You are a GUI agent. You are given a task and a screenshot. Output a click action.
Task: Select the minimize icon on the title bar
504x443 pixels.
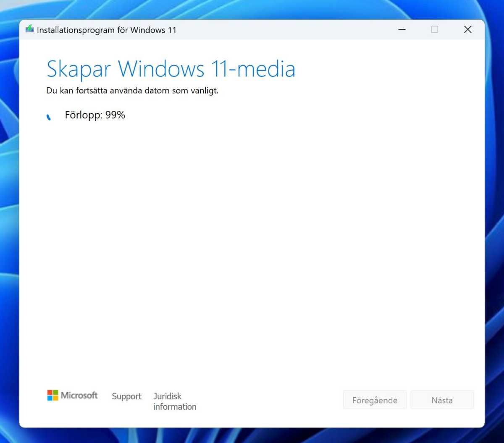pos(402,29)
